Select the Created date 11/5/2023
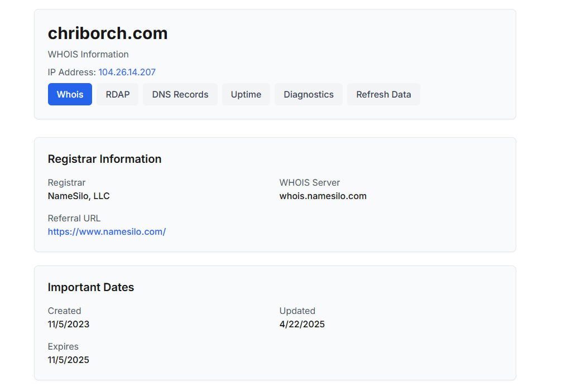 tap(69, 324)
